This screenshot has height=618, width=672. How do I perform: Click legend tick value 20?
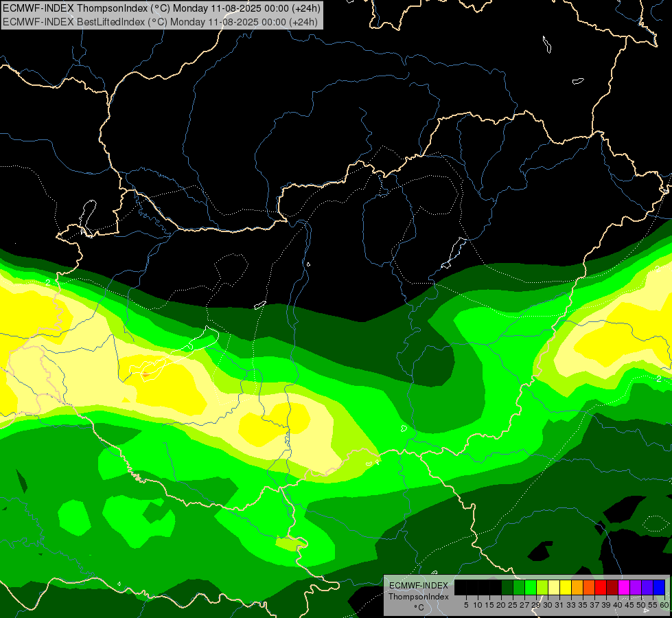point(501,605)
